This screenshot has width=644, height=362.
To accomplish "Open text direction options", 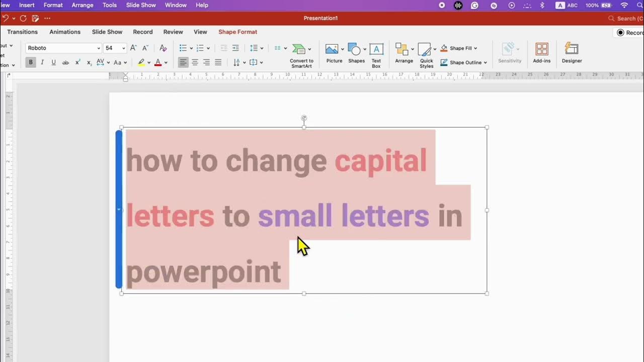I will click(239, 62).
